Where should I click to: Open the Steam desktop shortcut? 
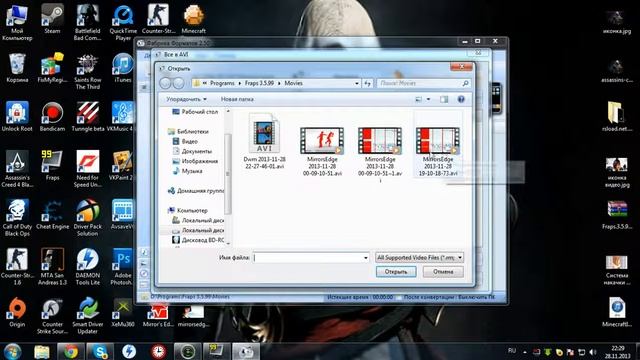(52, 20)
